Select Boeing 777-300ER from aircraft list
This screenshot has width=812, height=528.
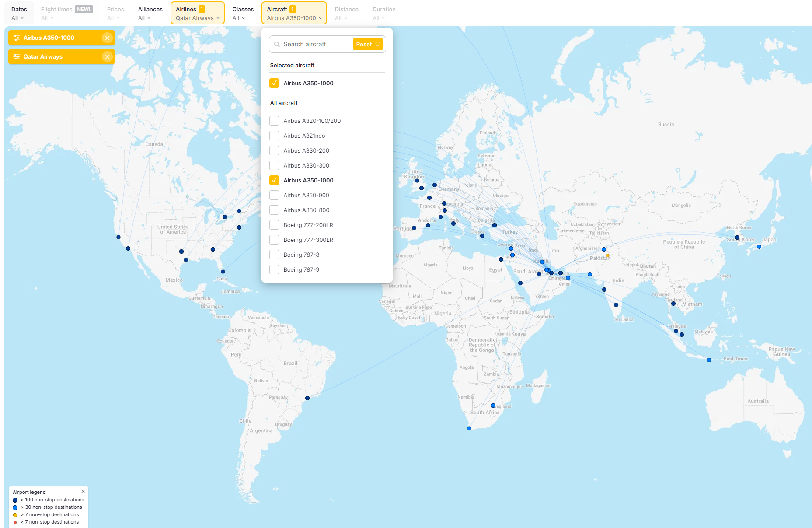tap(274, 240)
